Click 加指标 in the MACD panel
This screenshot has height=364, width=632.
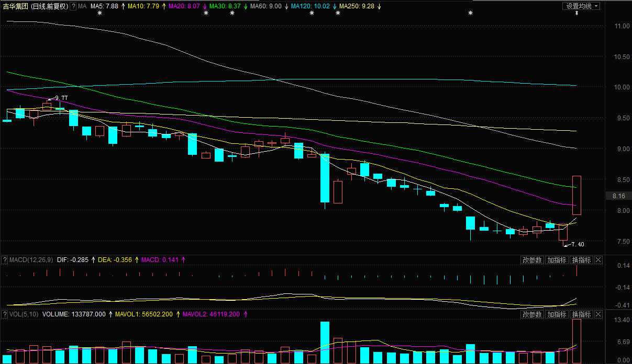click(x=557, y=260)
